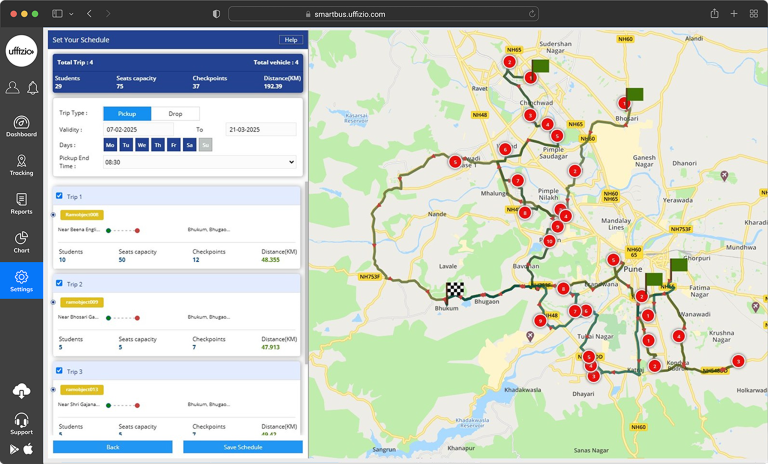Select the Pickup trip type

pyautogui.click(x=127, y=114)
